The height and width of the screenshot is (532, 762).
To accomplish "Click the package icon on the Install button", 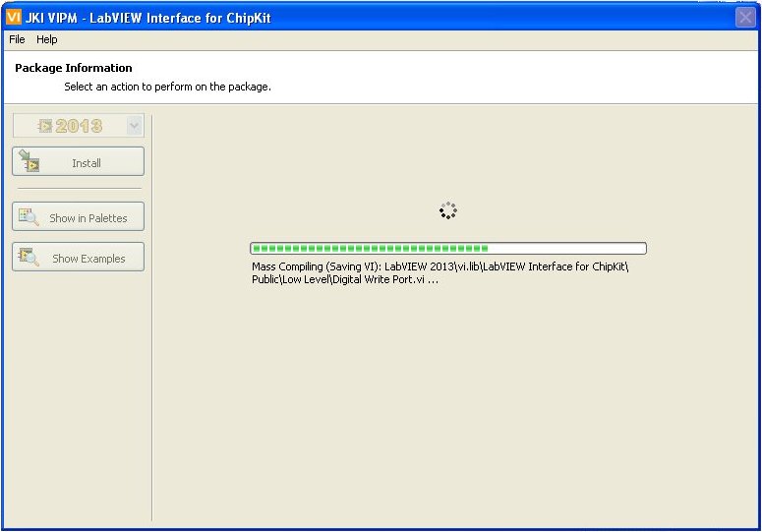I will pos(29,162).
